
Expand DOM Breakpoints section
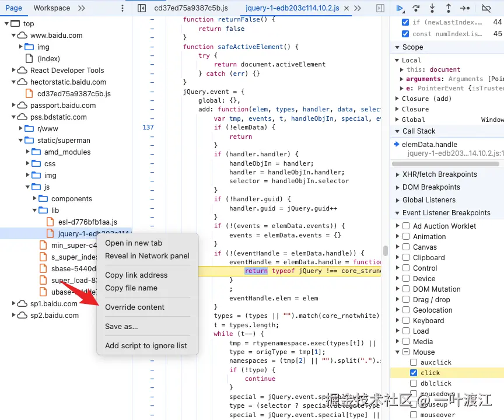[397, 187]
